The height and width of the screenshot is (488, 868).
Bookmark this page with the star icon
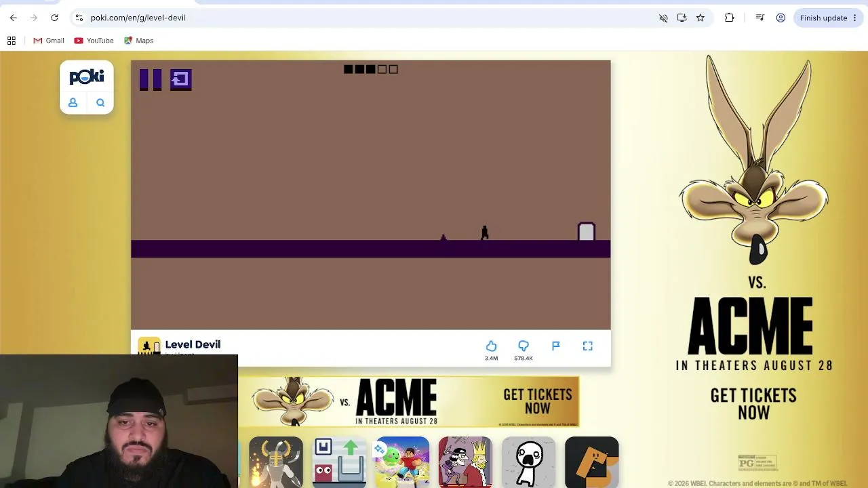point(701,18)
